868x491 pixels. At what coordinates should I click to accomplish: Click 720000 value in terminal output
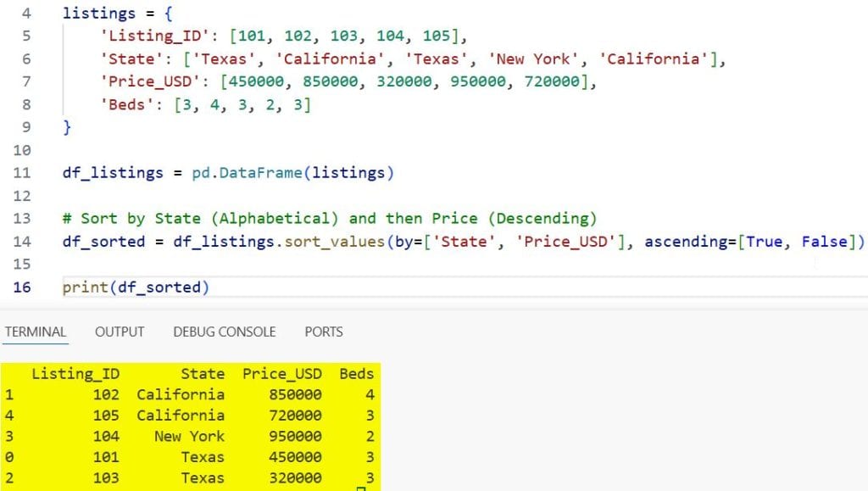coord(295,416)
